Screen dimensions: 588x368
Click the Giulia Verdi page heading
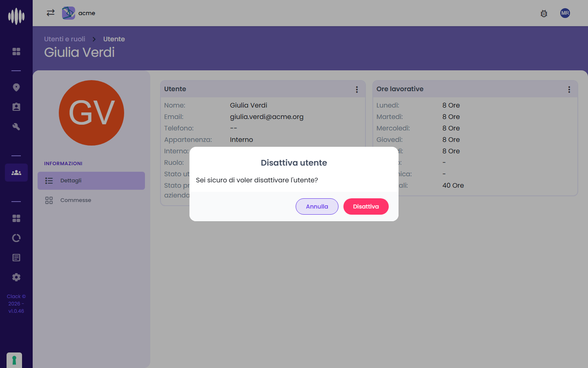79,52
